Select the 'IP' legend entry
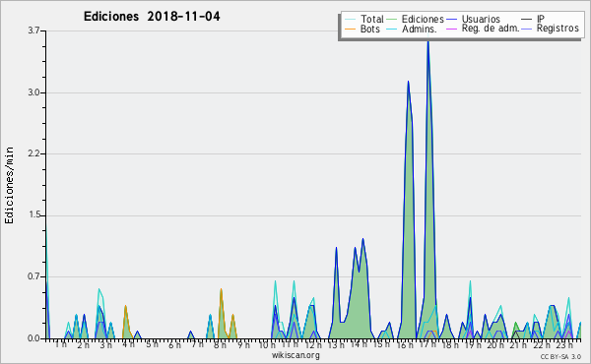 coord(541,19)
